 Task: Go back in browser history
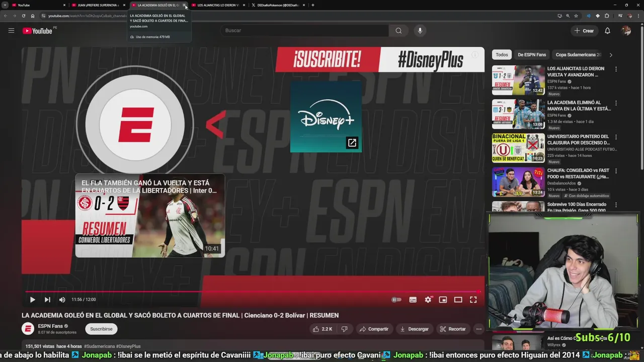pos(5,16)
